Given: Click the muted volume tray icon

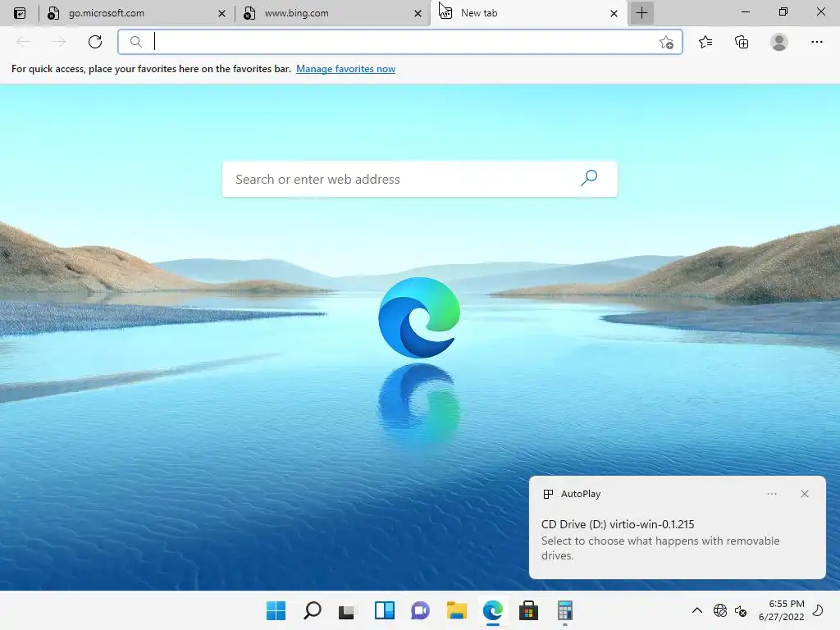Looking at the screenshot, I should coord(741,610).
